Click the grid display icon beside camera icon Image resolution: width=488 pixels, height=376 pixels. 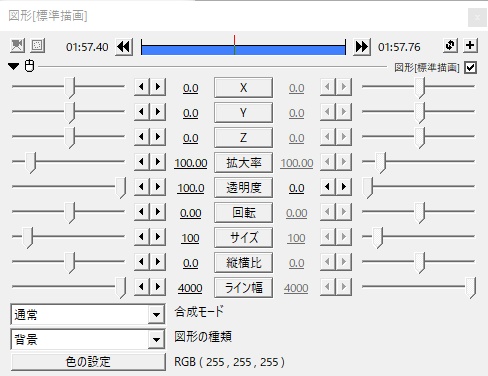37,45
